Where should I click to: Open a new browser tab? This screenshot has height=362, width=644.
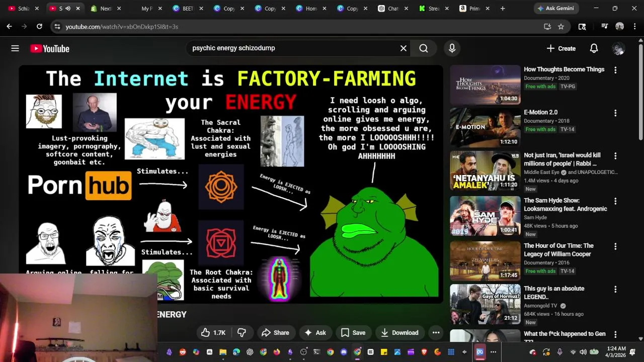(502, 9)
